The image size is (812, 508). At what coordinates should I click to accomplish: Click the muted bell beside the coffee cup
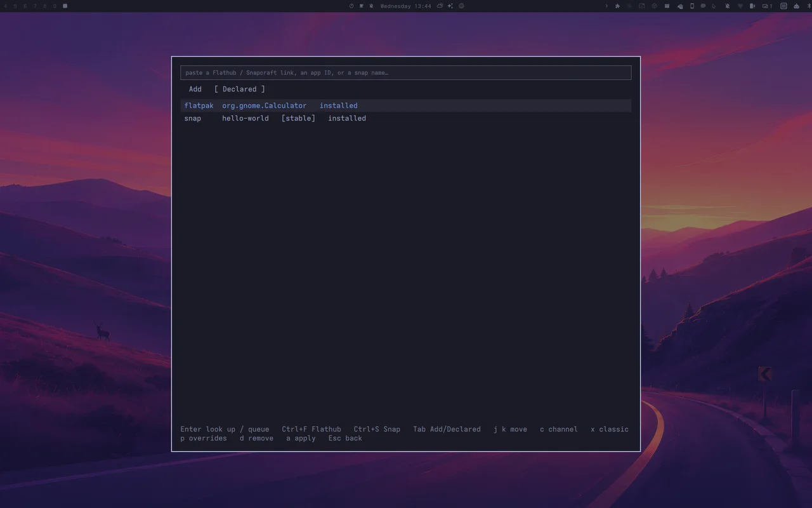(371, 6)
